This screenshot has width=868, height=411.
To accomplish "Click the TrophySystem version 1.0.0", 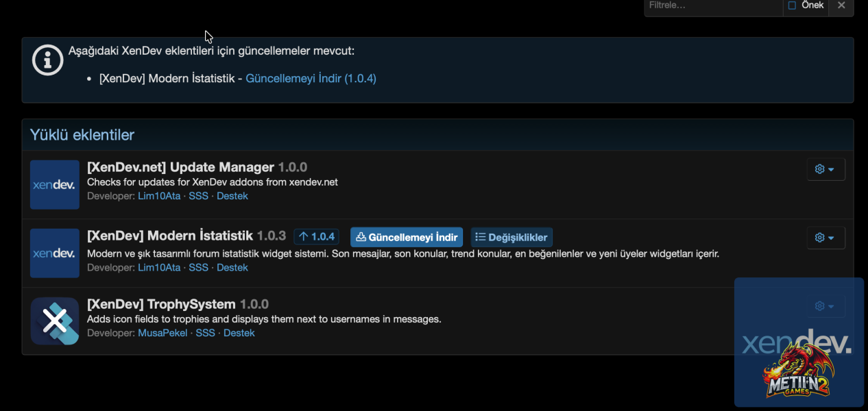I will click(x=254, y=304).
